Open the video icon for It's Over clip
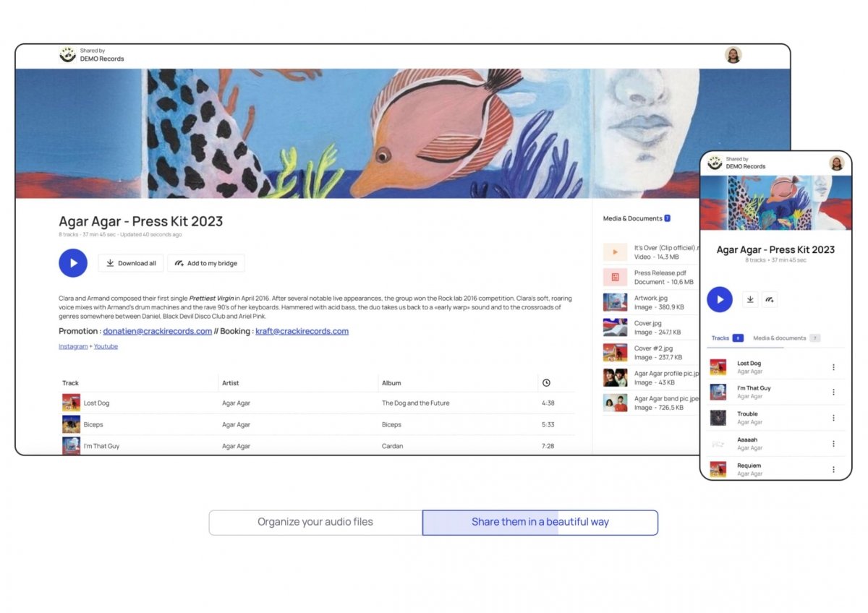Viewport: 868px width, 613px height. point(615,252)
